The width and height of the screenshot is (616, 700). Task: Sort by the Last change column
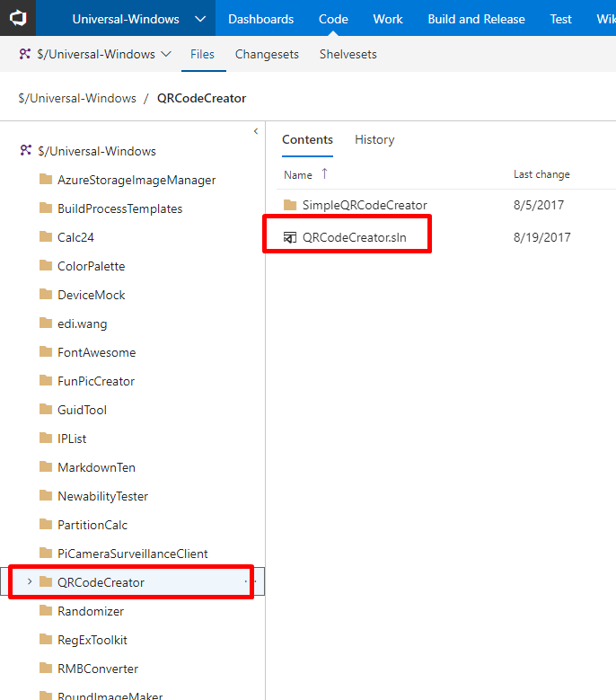541,174
